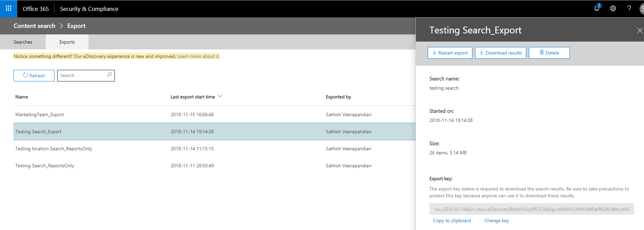Open the Learn more about it link
644x230 pixels.
pyautogui.click(x=198, y=56)
